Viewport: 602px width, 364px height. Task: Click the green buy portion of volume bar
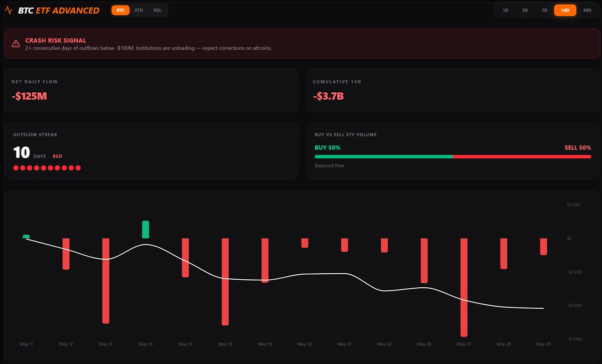(x=383, y=156)
